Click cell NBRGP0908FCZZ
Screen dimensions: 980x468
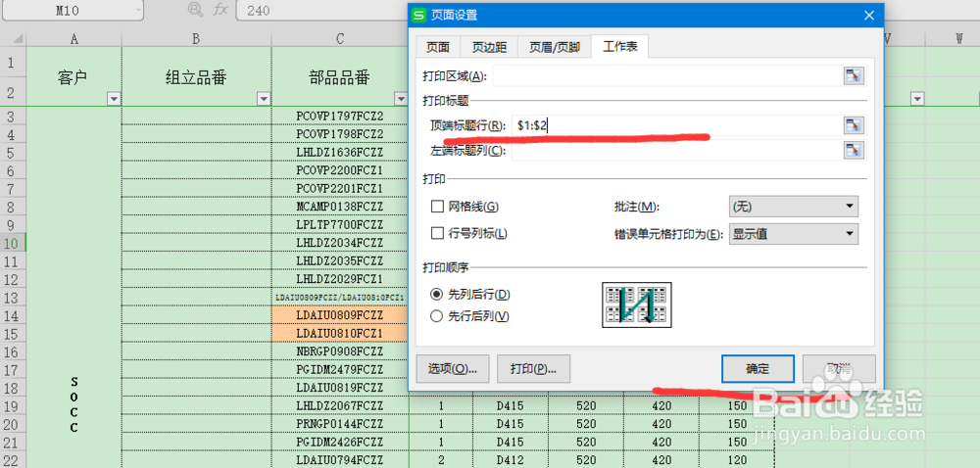[340, 351]
